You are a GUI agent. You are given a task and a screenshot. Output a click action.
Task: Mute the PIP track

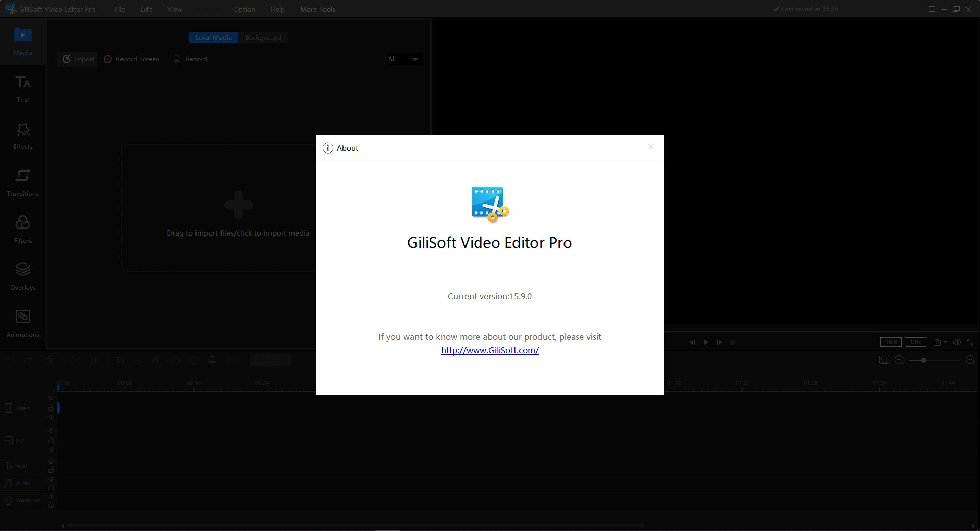(51, 450)
